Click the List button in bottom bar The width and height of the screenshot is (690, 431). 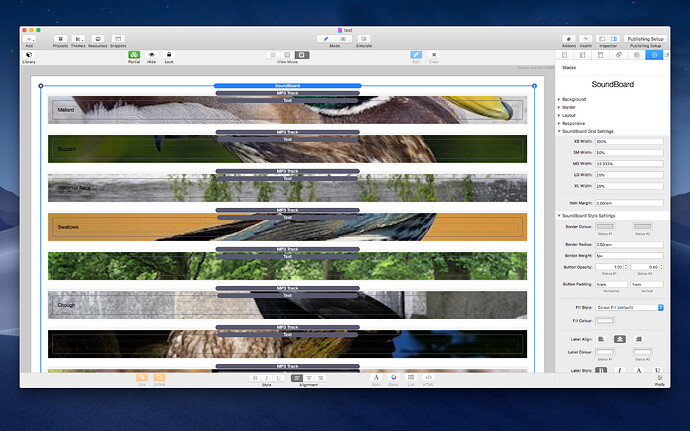coord(411,377)
